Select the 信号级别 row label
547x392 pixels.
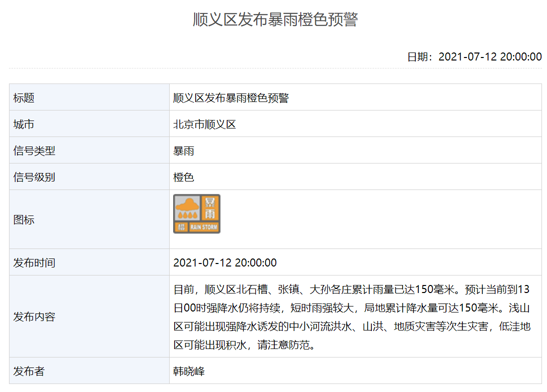35,177
